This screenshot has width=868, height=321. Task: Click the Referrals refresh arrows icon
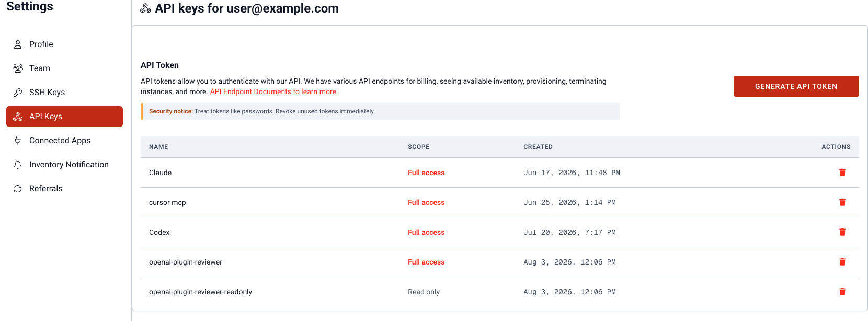[18, 189]
